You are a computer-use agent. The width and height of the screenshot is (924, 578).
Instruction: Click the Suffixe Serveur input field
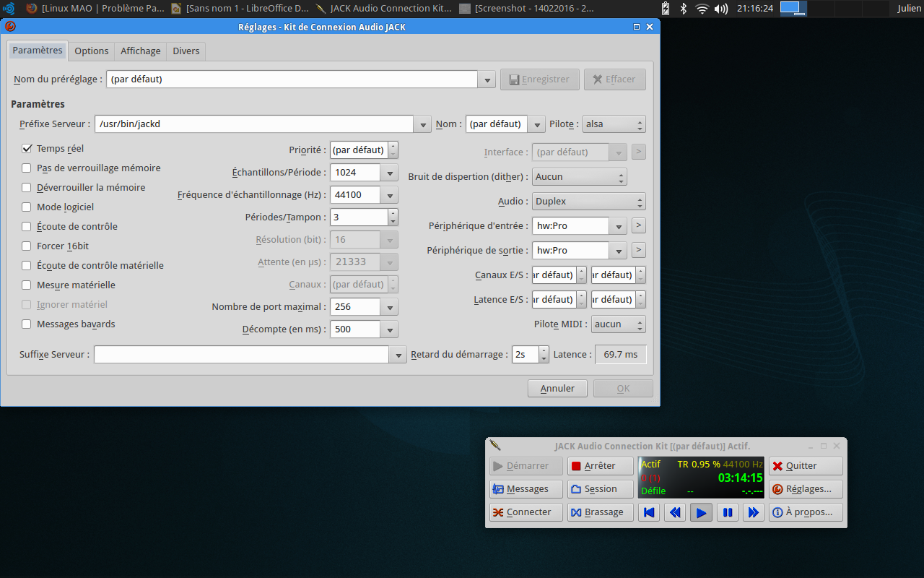pyautogui.click(x=241, y=355)
